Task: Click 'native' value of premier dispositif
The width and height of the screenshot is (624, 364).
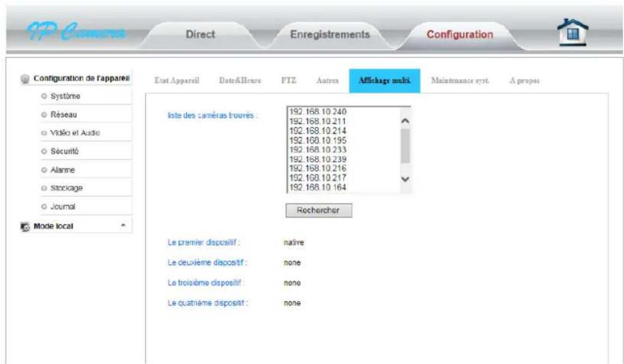Action: 294,243
